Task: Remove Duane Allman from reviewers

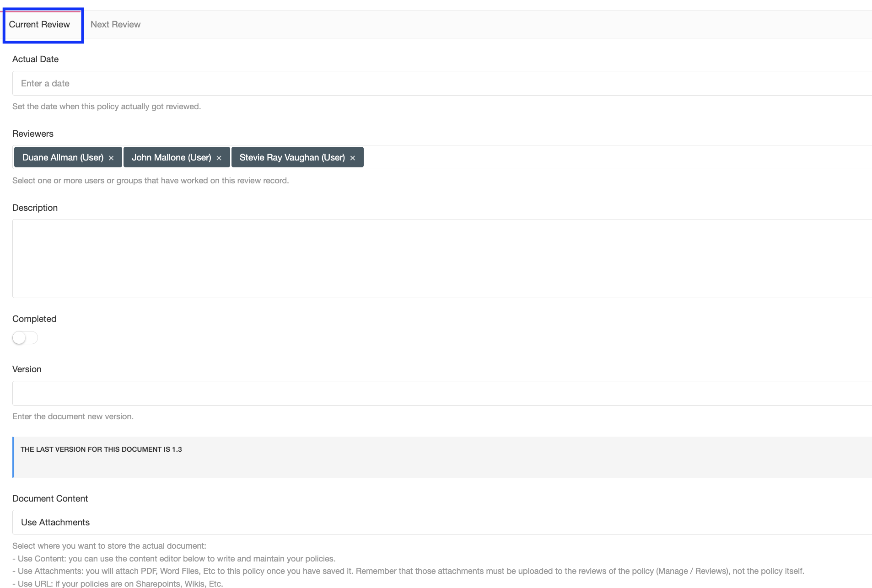Action: (111, 158)
